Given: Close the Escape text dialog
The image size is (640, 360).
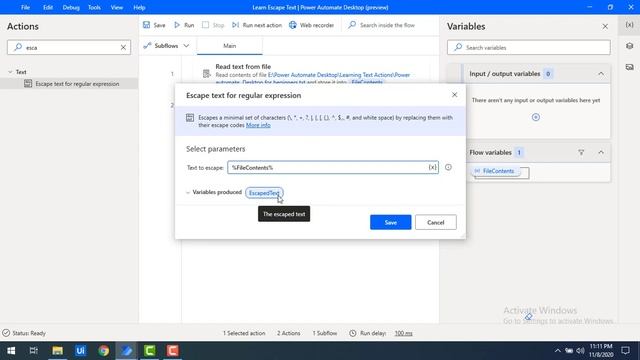Looking at the screenshot, I should click(x=454, y=95).
